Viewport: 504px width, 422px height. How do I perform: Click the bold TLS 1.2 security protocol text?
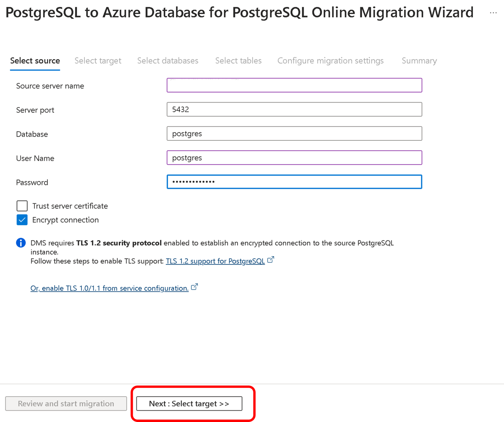[119, 243]
